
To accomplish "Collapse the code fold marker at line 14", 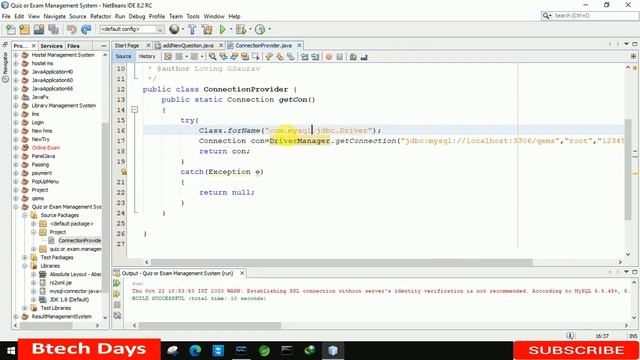I will coord(135,110).
